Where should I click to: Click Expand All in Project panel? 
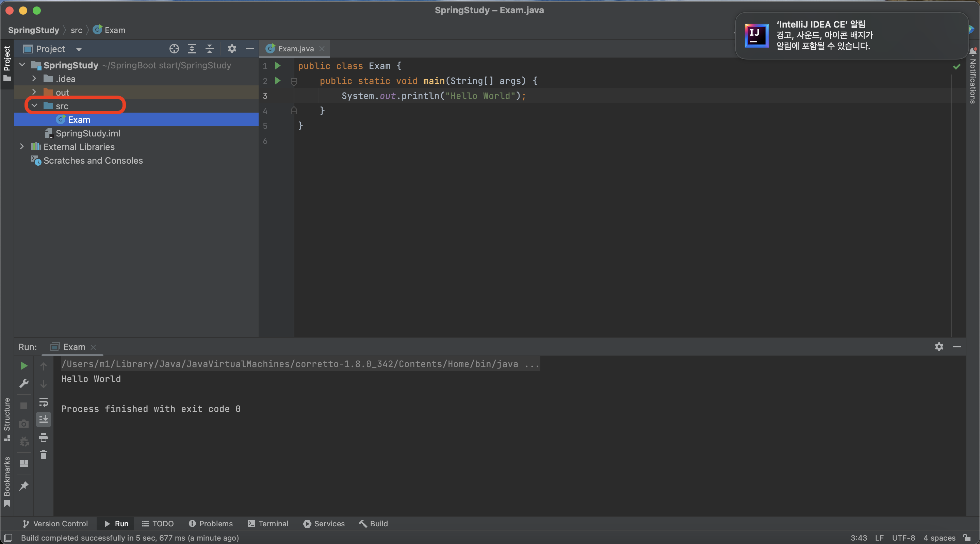coord(192,49)
